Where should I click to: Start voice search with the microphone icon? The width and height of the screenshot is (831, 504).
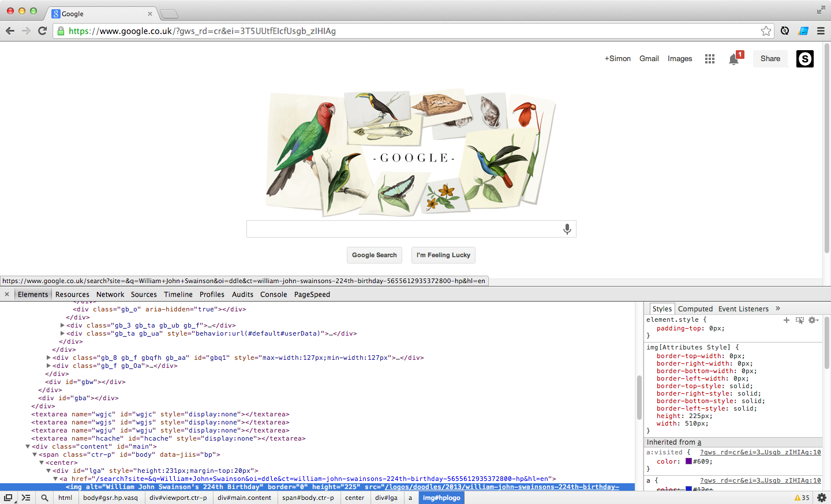[x=567, y=230]
